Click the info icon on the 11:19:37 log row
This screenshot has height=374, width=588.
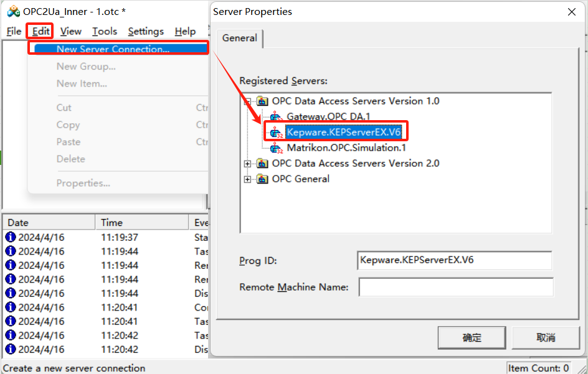pos(11,237)
